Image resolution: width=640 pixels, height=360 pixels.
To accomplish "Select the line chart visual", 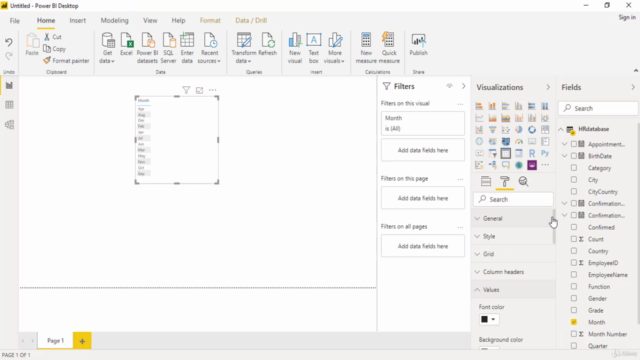I will pyautogui.click(x=479, y=118).
